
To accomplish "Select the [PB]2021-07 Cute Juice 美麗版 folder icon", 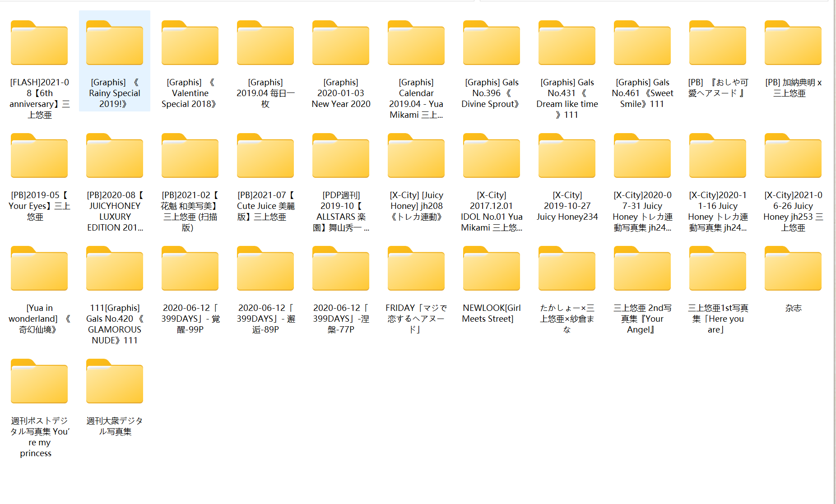I will (265, 156).
